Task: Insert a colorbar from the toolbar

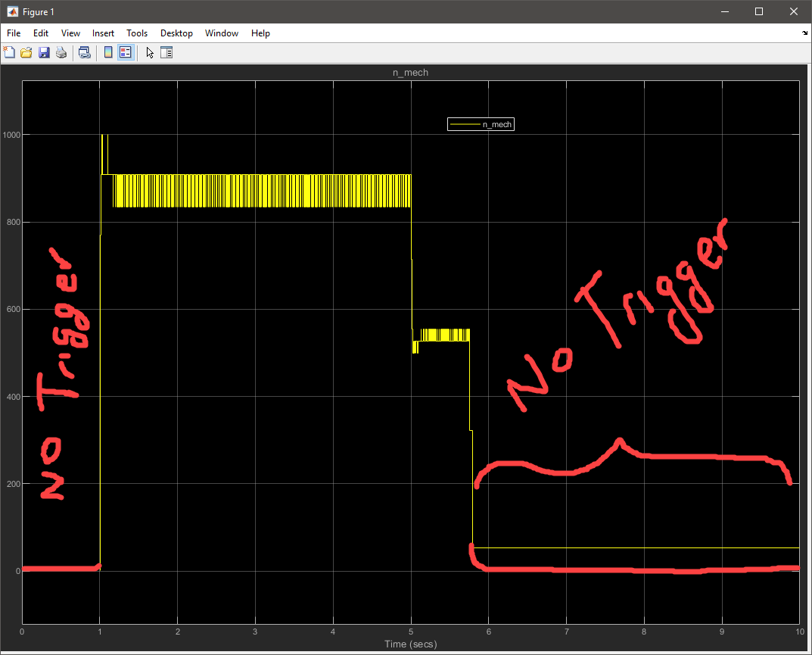Action: (x=108, y=52)
